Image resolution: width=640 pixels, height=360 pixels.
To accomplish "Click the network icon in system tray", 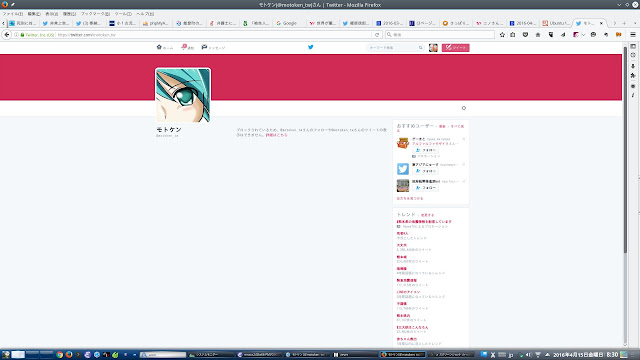I will coord(538,355).
